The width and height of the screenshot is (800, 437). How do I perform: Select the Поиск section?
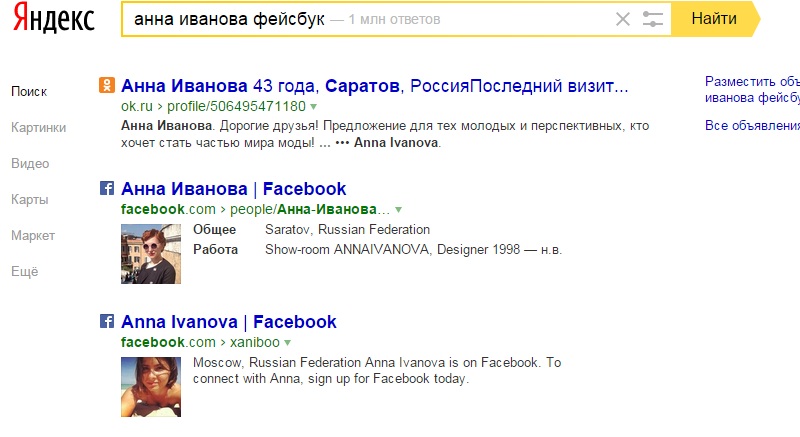[29, 92]
